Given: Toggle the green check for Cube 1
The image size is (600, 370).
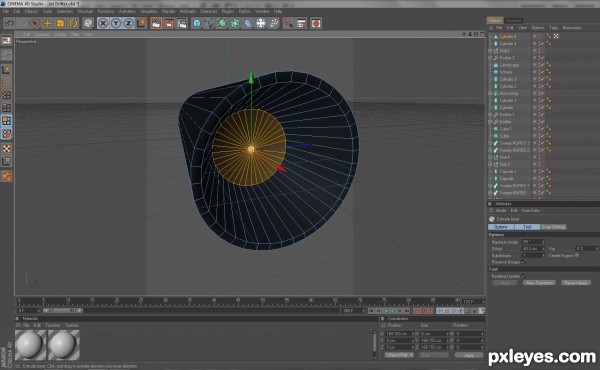Looking at the screenshot, I should pos(543,129).
